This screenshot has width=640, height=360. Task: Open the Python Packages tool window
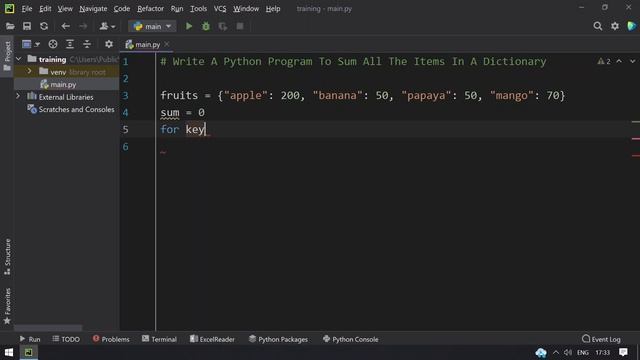coord(278,339)
